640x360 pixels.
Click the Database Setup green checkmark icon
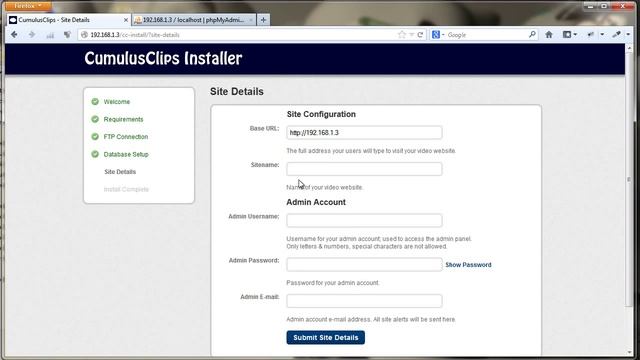[95, 154]
